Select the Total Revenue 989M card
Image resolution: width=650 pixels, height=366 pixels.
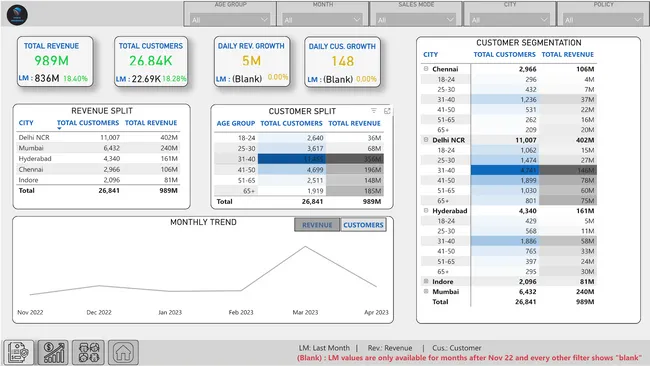click(x=55, y=61)
